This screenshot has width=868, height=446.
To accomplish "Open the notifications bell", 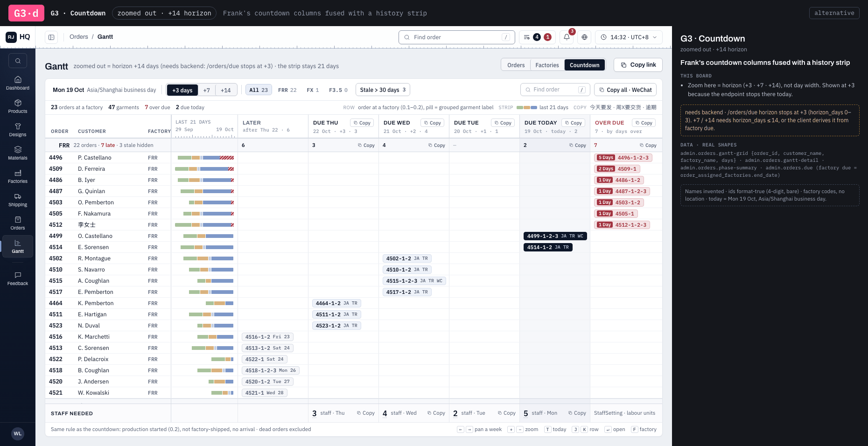I will pyautogui.click(x=567, y=37).
